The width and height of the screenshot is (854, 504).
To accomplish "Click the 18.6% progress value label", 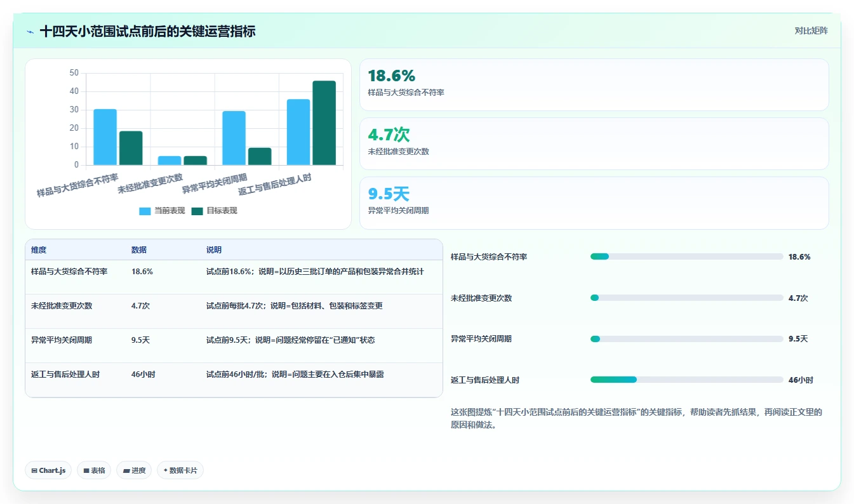I will pyautogui.click(x=799, y=257).
